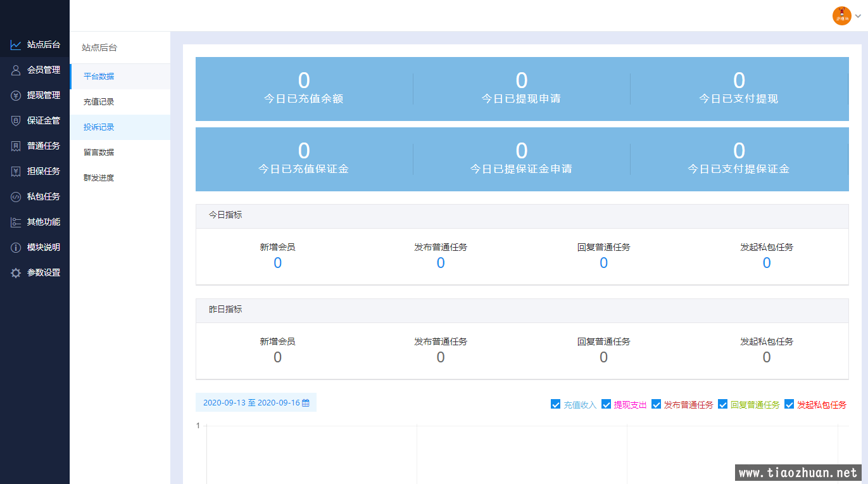
Task: Expand the user avatar dropdown arrow
Action: [x=858, y=16]
